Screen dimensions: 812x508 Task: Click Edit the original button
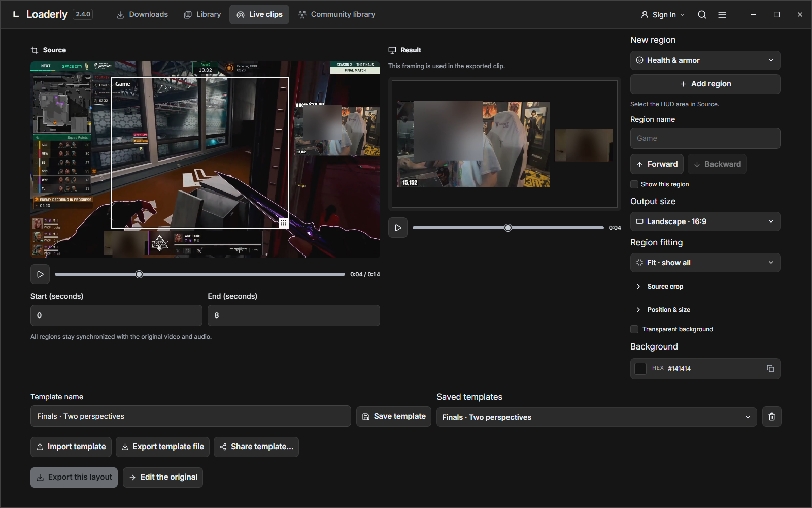[x=163, y=477]
